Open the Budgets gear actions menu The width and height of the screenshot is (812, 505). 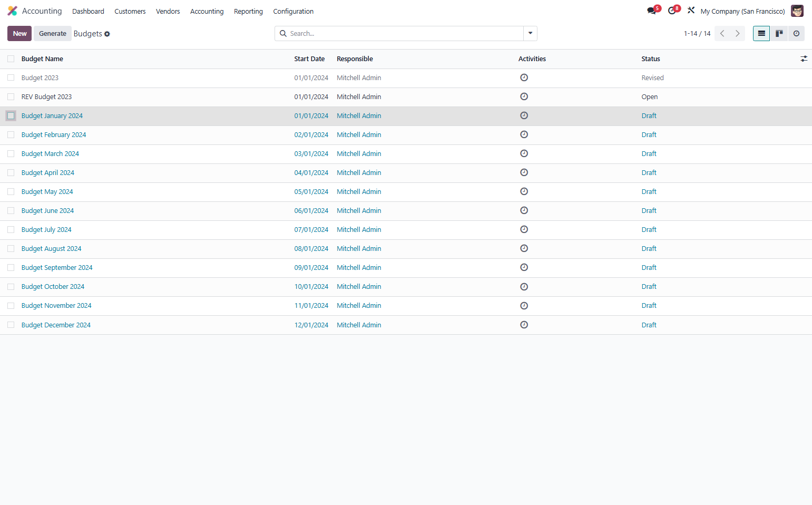tap(107, 34)
